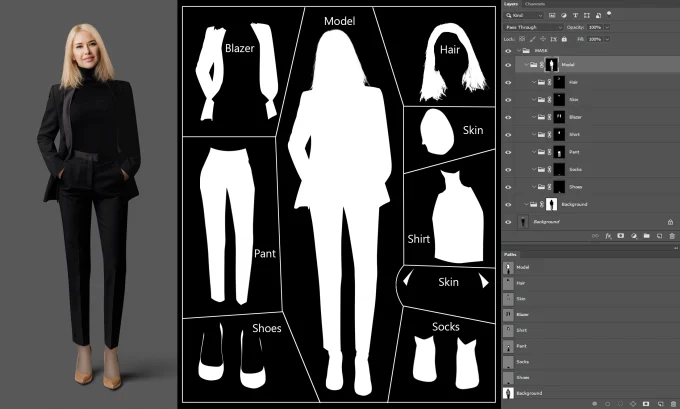
Task: Collapse the MASK group
Action: point(519,48)
